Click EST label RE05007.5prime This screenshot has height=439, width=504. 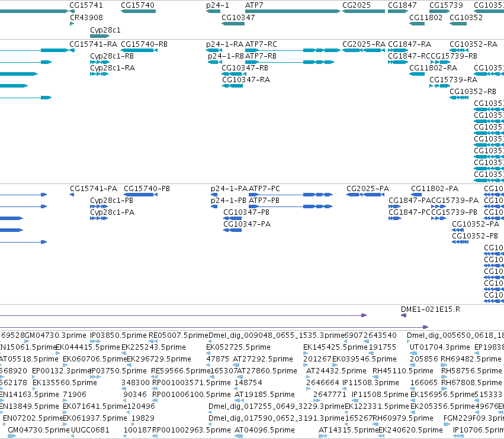tap(178, 335)
